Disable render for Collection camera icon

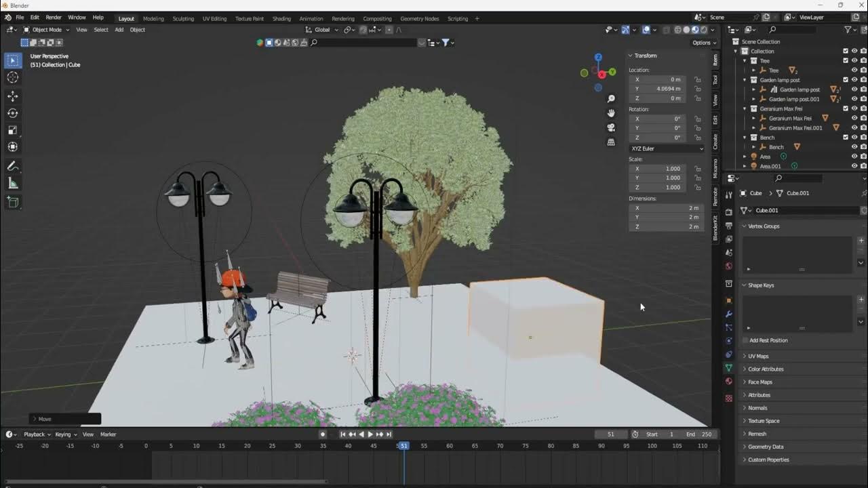(863, 51)
